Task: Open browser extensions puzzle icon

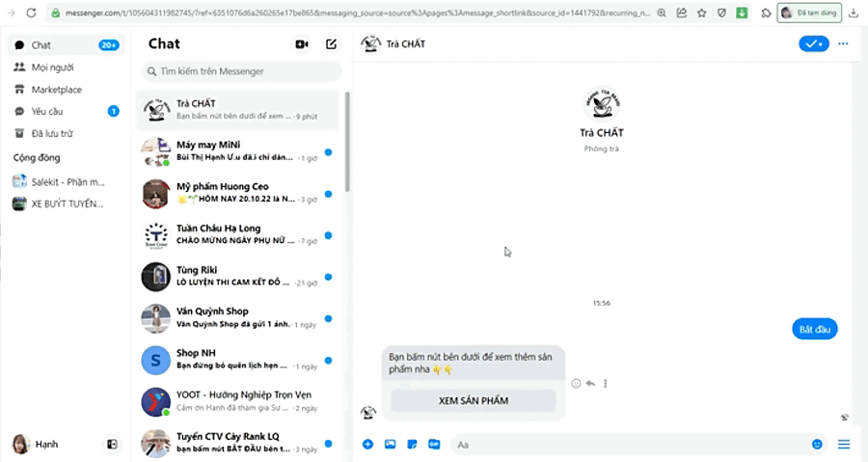Action: point(766,13)
